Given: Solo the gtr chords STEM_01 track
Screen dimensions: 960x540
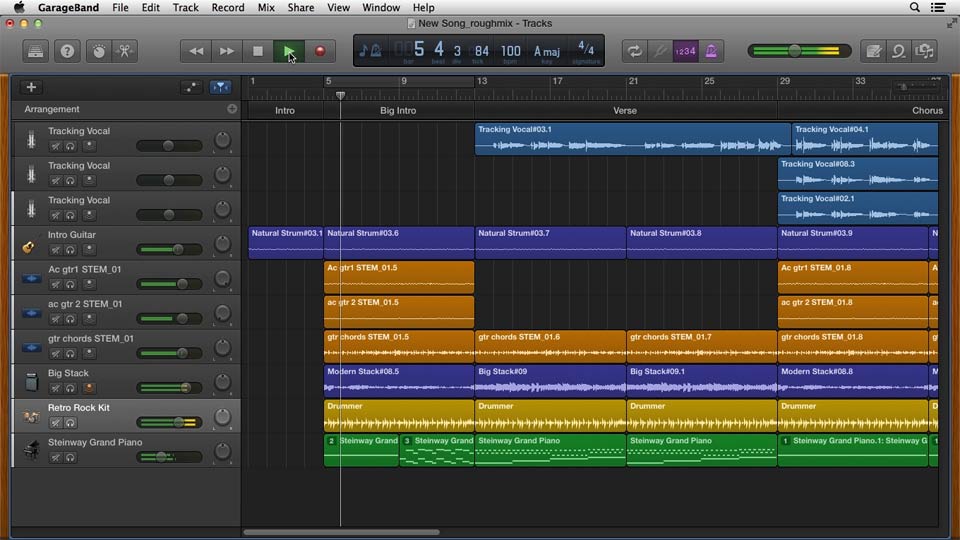Looking at the screenshot, I should tap(70, 353).
